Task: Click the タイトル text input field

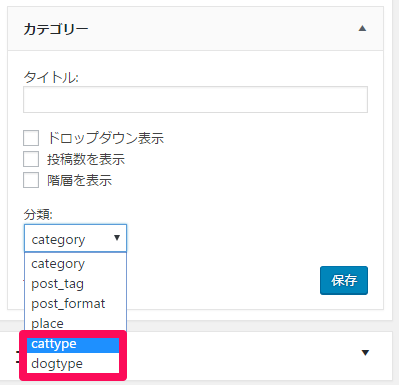Action: tap(195, 99)
